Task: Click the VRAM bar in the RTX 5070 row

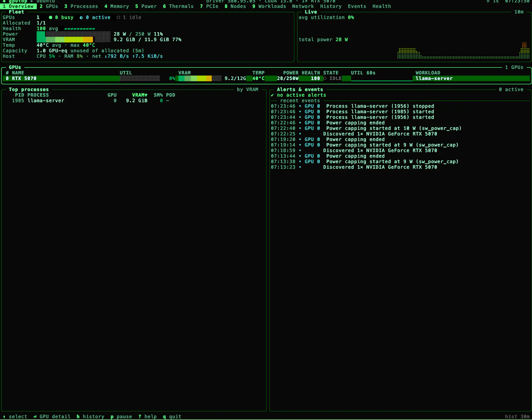Action: [x=200, y=78]
